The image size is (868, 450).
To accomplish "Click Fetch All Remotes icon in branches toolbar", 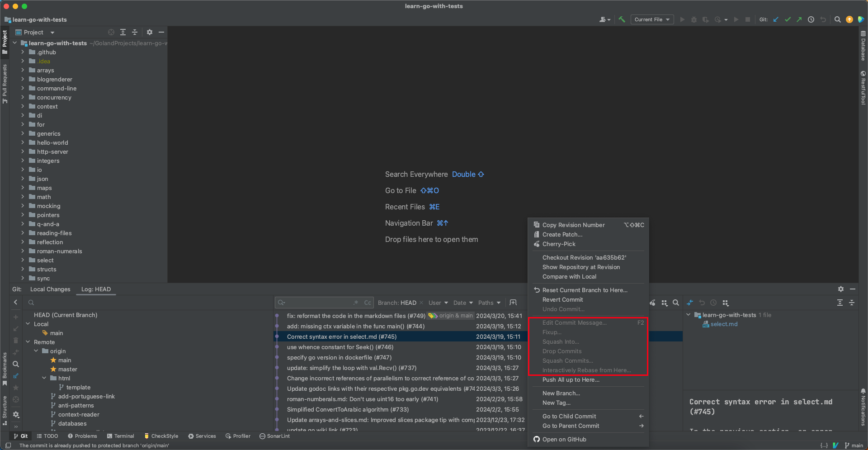I will coord(16,375).
